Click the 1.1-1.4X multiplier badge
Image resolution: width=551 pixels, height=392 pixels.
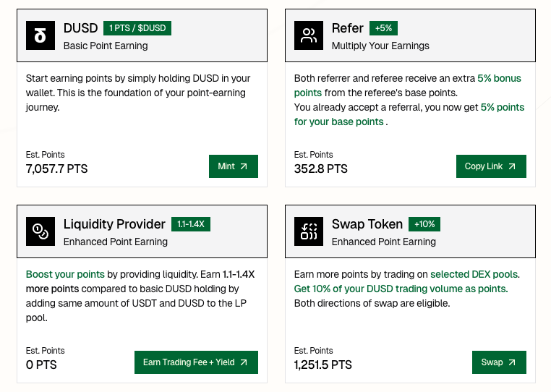[191, 224]
